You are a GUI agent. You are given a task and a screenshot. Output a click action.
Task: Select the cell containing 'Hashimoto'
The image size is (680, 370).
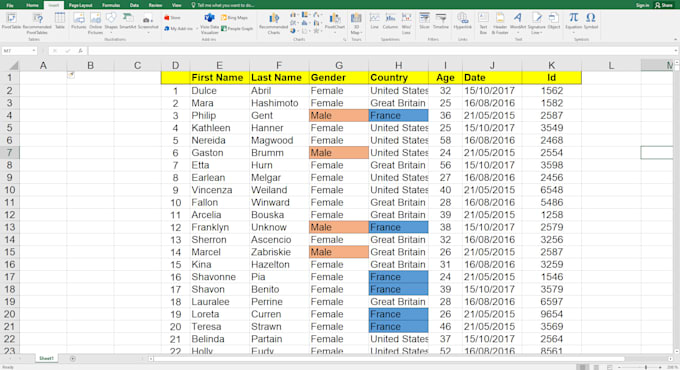pos(279,103)
